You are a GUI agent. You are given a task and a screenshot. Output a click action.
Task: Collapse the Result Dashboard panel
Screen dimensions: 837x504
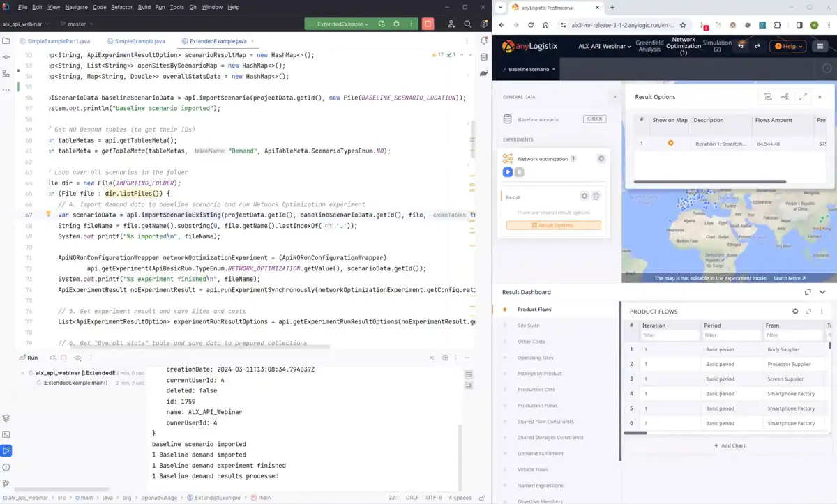pyautogui.click(x=822, y=292)
